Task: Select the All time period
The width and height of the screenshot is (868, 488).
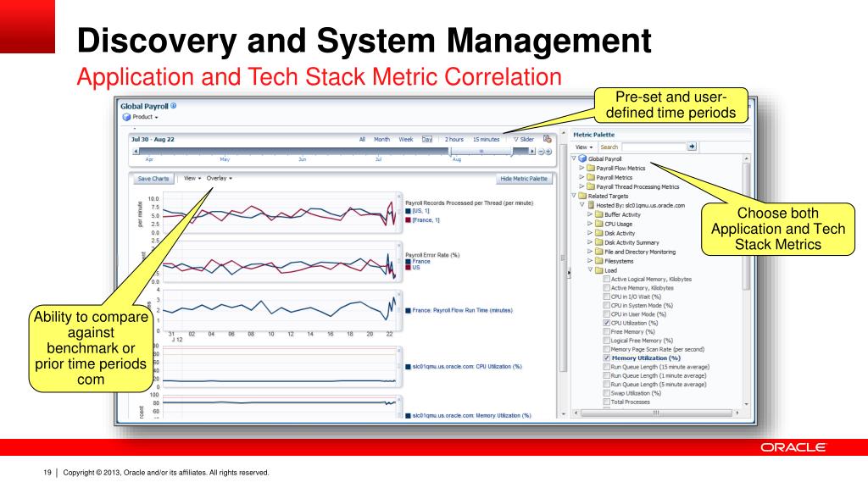Action: 362,140
